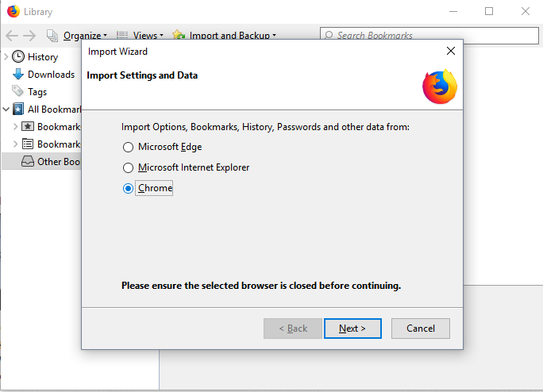The width and height of the screenshot is (543, 392).
Task: Collapse the All Bookmarks tree node
Action: tap(6, 109)
